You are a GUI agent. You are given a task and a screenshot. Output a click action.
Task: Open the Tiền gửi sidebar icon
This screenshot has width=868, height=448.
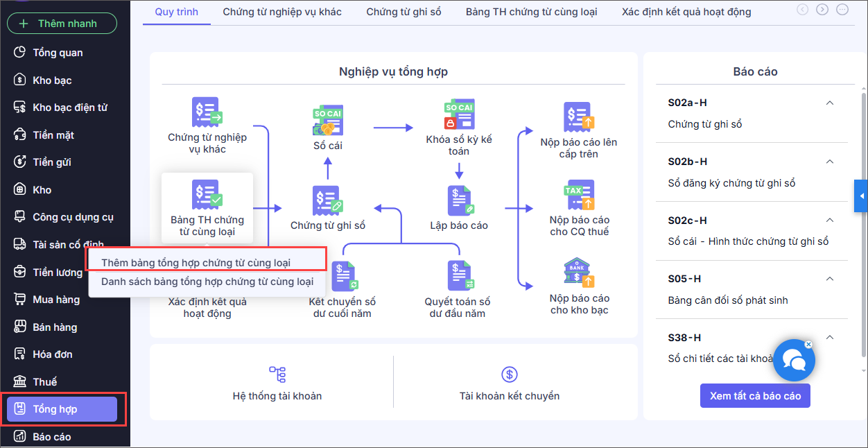20,162
